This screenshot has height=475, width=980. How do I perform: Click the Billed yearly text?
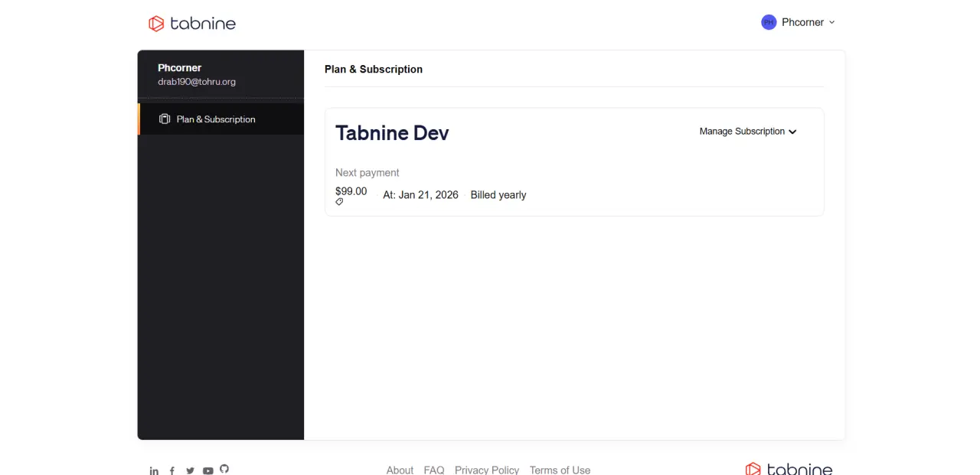(x=498, y=195)
